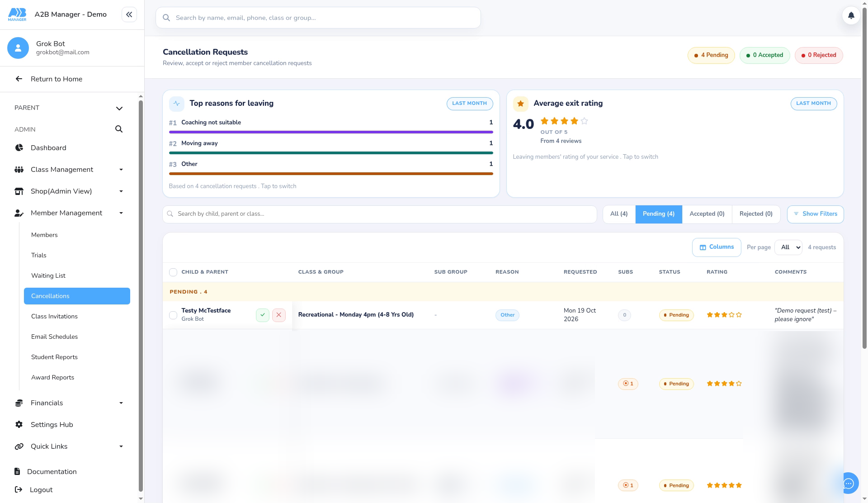
Task: Open the Columns button
Action: tap(717, 247)
